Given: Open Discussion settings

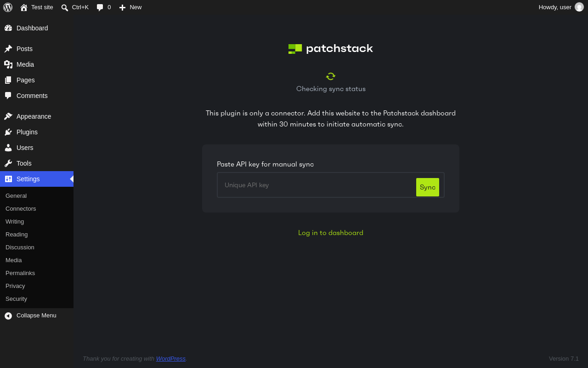Looking at the screenshot, I should pyautogui.click(x=20, y=247).
